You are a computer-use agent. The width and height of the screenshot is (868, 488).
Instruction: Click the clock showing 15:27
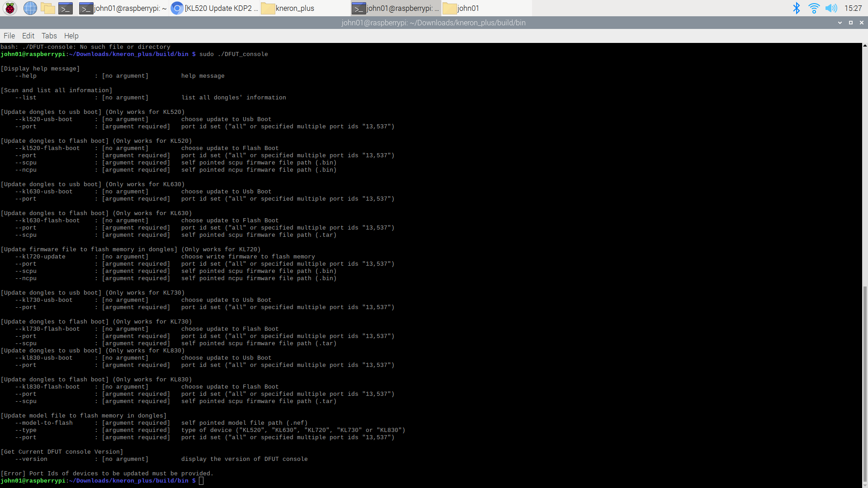pyautogui.click(x=853, y=8)
